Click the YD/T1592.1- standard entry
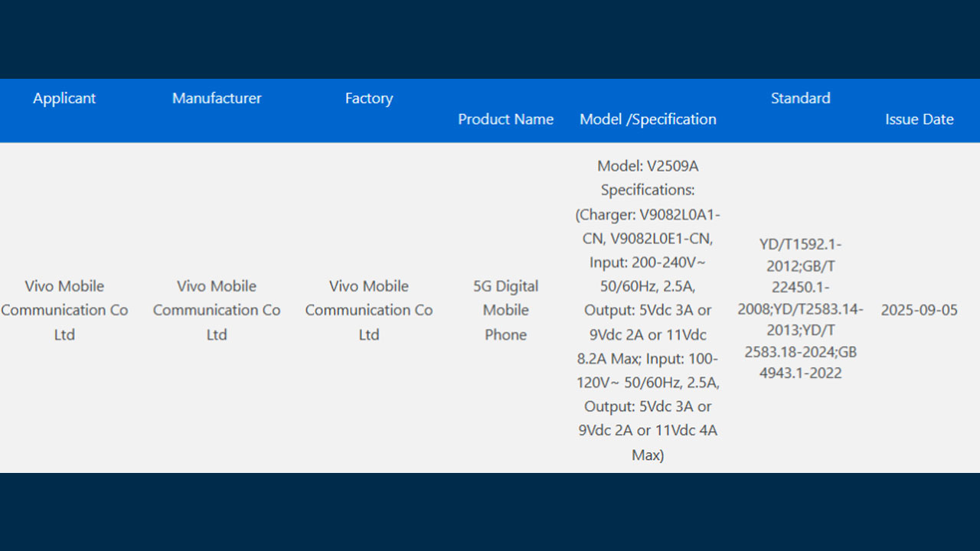 tap(800, 244)
